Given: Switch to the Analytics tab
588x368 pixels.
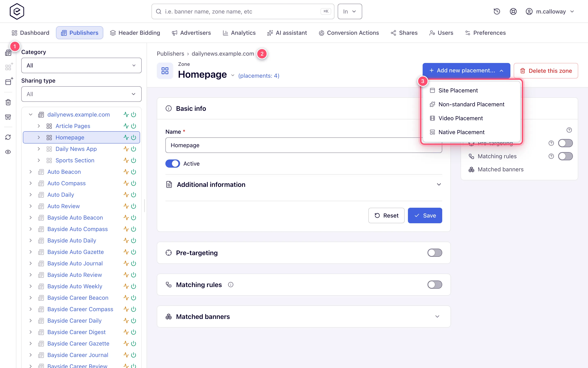Looking at the screenshot, I should pos(239,33).
